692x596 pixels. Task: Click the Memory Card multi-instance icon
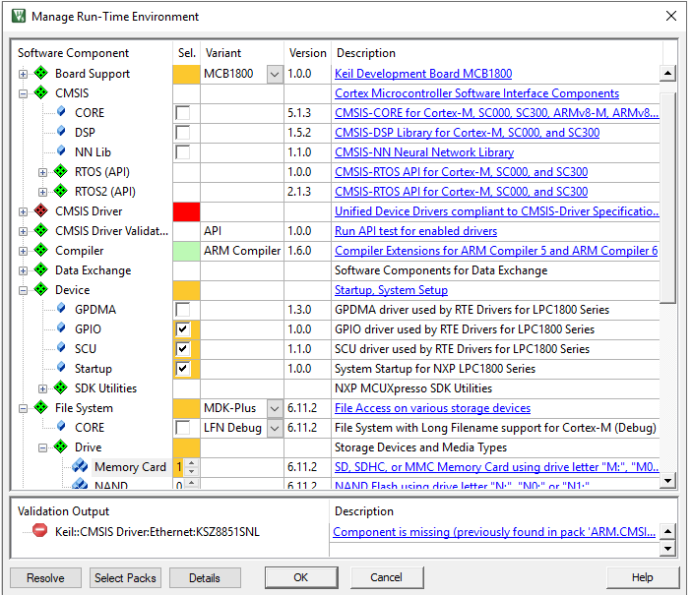[x=80, y=467]
